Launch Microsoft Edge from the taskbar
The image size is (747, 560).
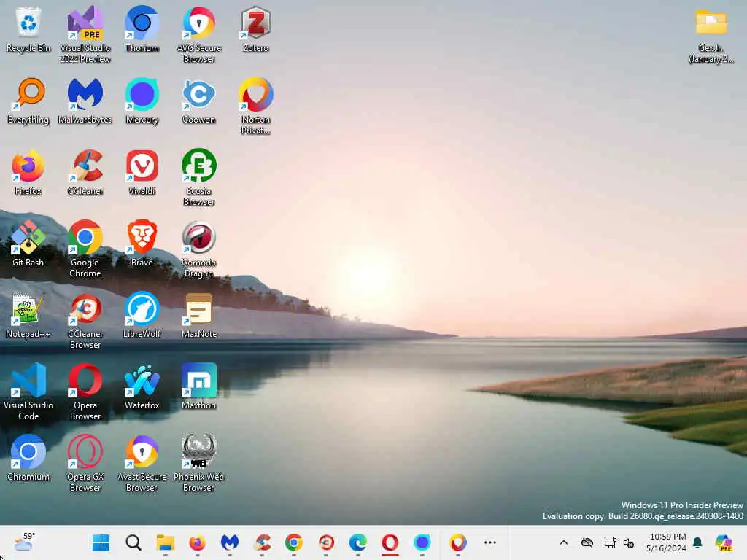tap(358, 542)
